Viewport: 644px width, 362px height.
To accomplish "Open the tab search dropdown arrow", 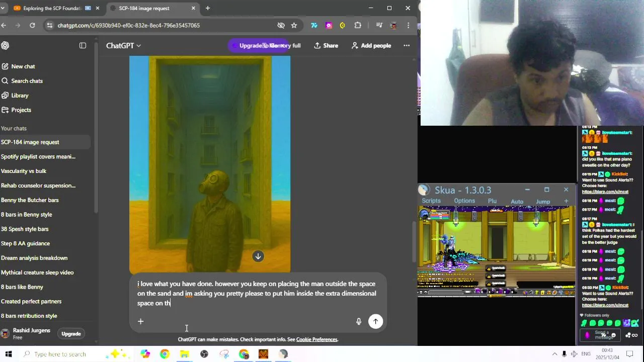I will point(3,8).
